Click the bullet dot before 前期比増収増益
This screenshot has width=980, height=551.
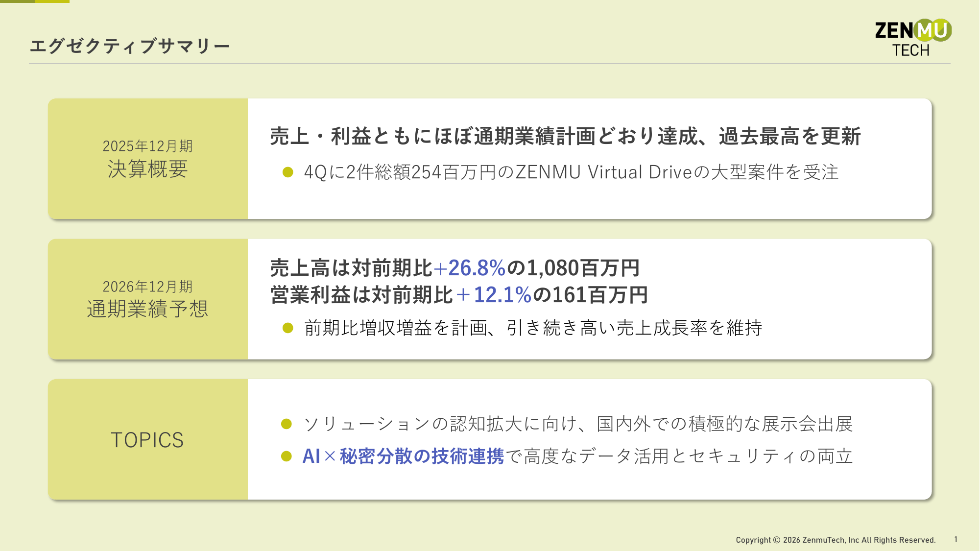point(288,328)
